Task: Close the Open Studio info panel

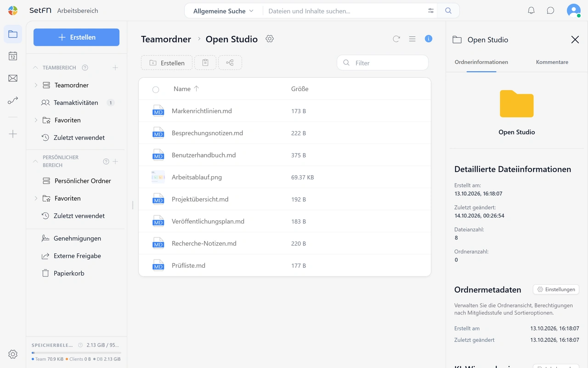Action: [575, 40]
